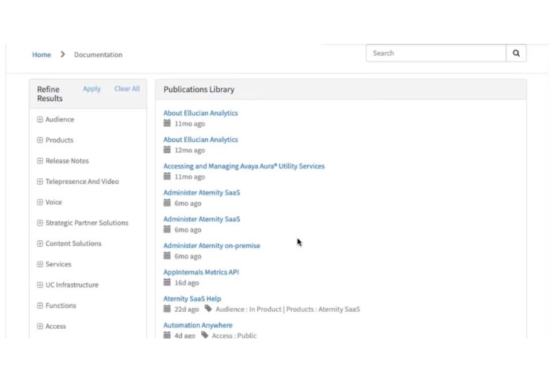Screen dimensions: 554x392
Task: Expand Telepresence And Video filter
Action: (x=40, y=182)
